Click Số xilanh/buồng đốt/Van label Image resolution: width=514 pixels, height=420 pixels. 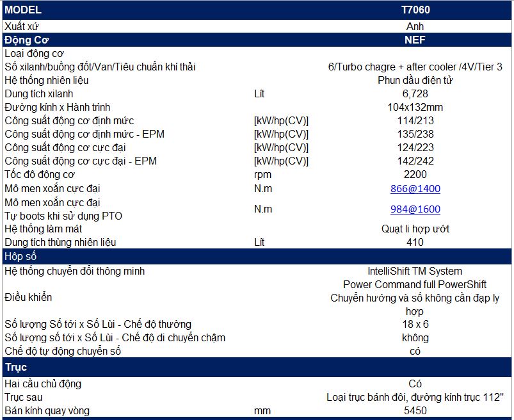(x=100, y=67)
